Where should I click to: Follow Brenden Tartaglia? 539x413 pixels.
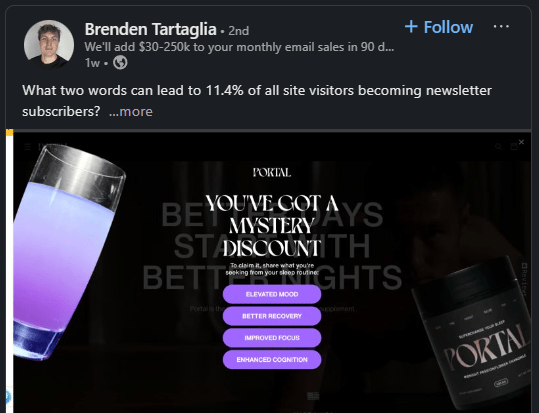pos(439,27)
